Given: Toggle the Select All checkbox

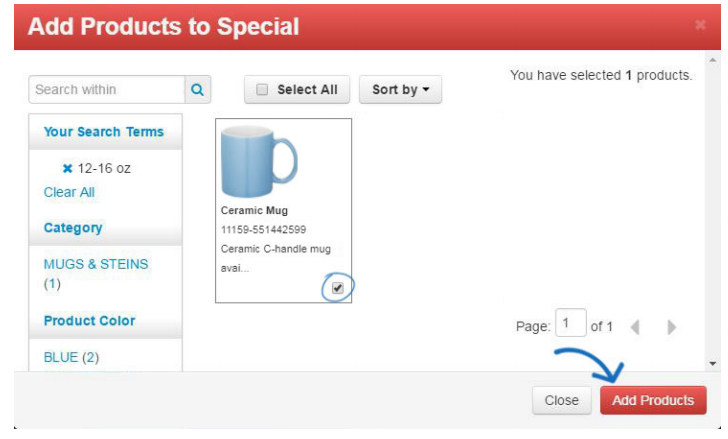Looking at the screenshot, I should pos(262,90).
